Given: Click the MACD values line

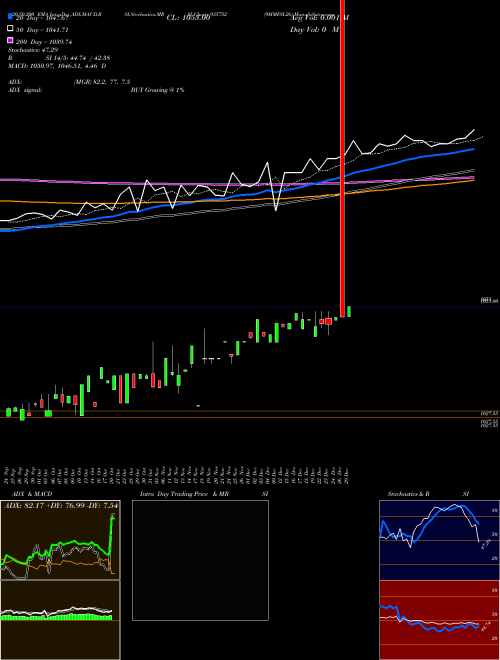Looking at the screenshot, I should (x=57, y=66).
